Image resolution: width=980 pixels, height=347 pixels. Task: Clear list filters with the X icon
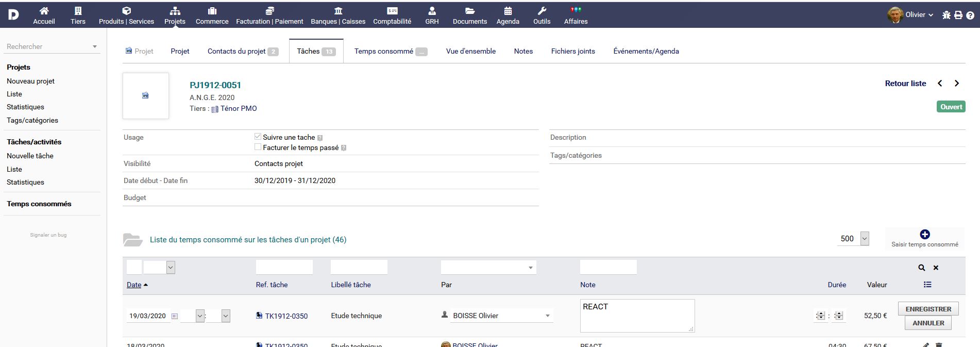(x=936, y=268)
